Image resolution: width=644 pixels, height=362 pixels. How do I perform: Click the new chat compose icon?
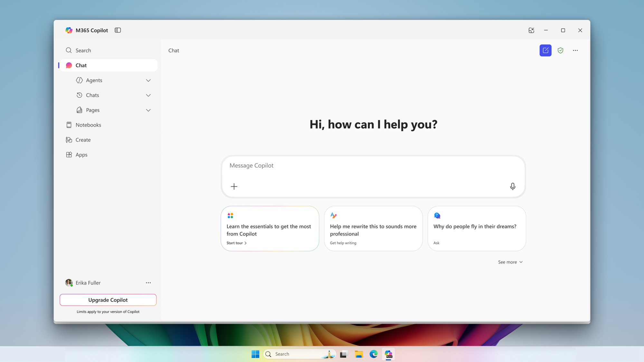545,51
